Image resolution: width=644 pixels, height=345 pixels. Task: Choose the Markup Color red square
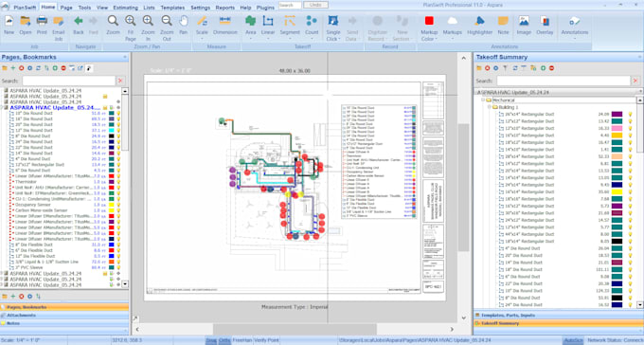429,21
